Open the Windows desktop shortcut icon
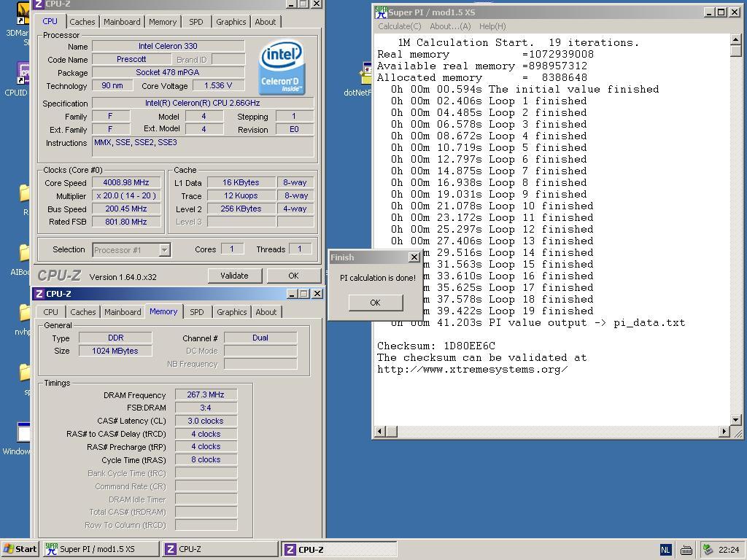Screen dimensions: 747x560 [24, 432]
